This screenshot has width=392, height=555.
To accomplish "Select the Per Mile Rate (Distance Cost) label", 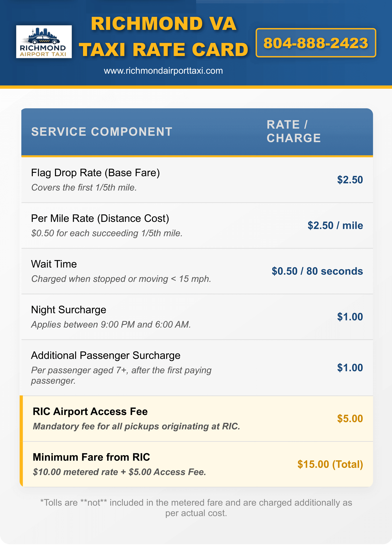I will (100, 218).
